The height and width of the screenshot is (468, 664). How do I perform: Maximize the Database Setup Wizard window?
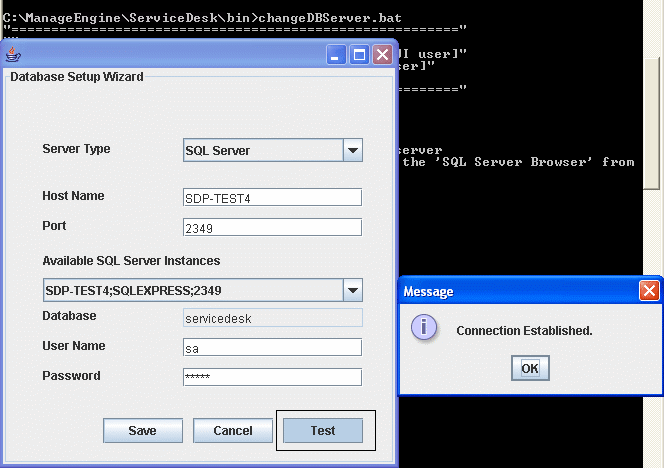[359, 55]
